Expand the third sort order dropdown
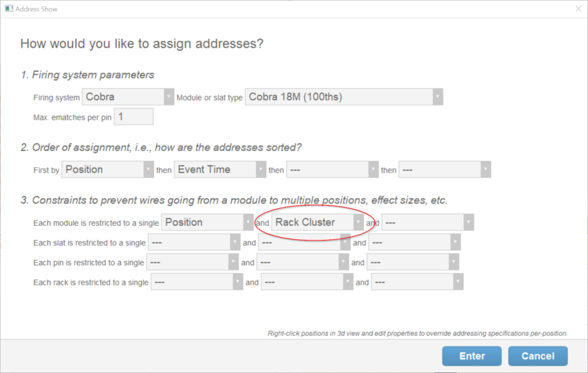This screenshot has height=373, width=588. point(331,170)
